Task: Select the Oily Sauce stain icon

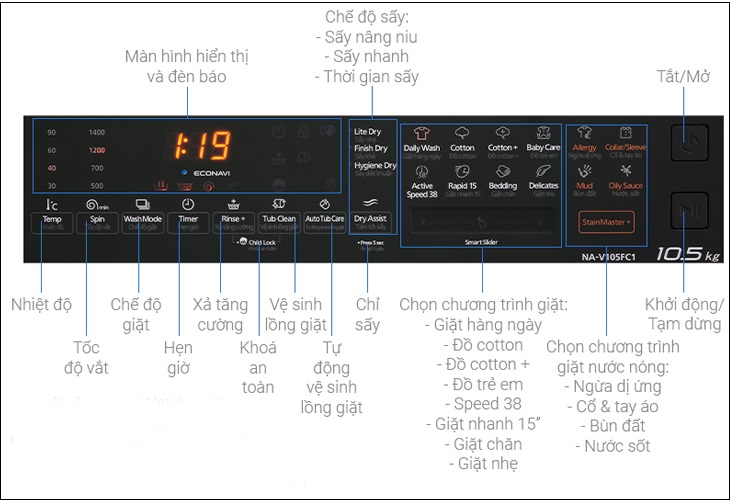Action: tap(626, 171)
